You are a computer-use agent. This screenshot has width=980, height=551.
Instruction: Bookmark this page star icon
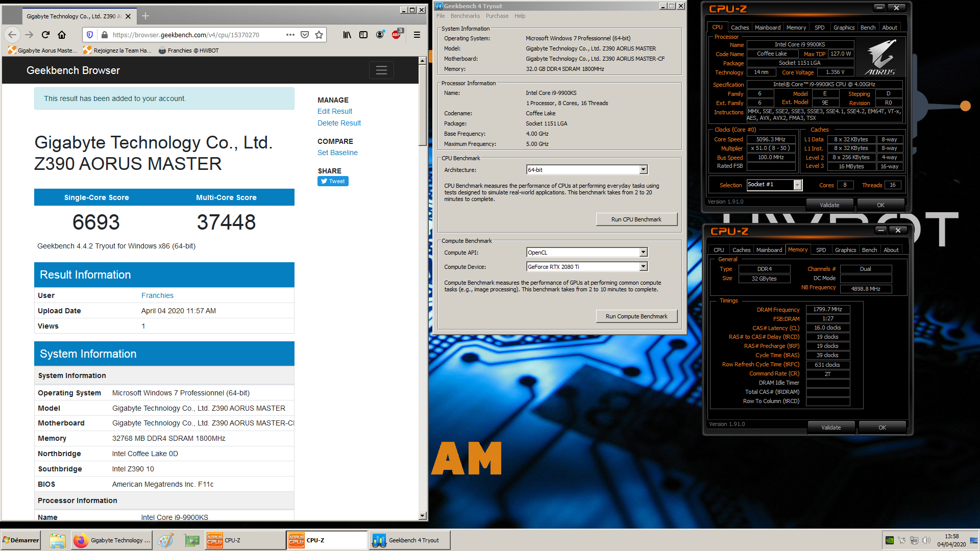(x=319, y=35)
